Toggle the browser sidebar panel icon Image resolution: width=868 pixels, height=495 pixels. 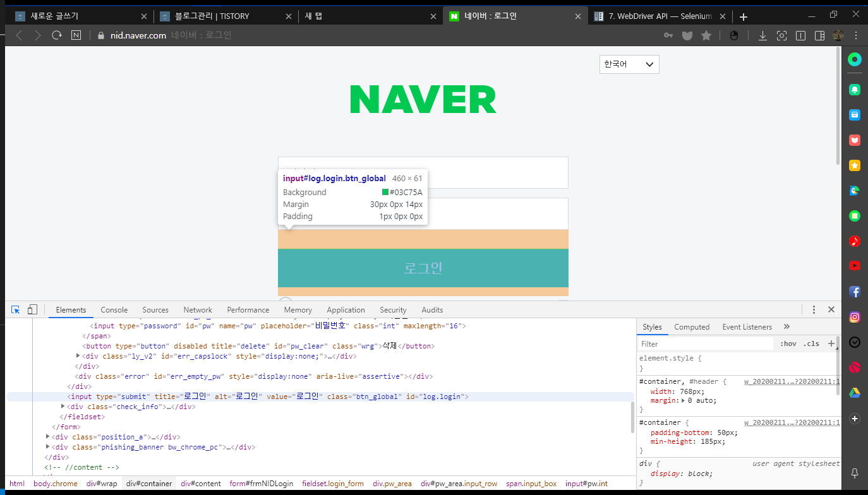click(x=819, y=35)
